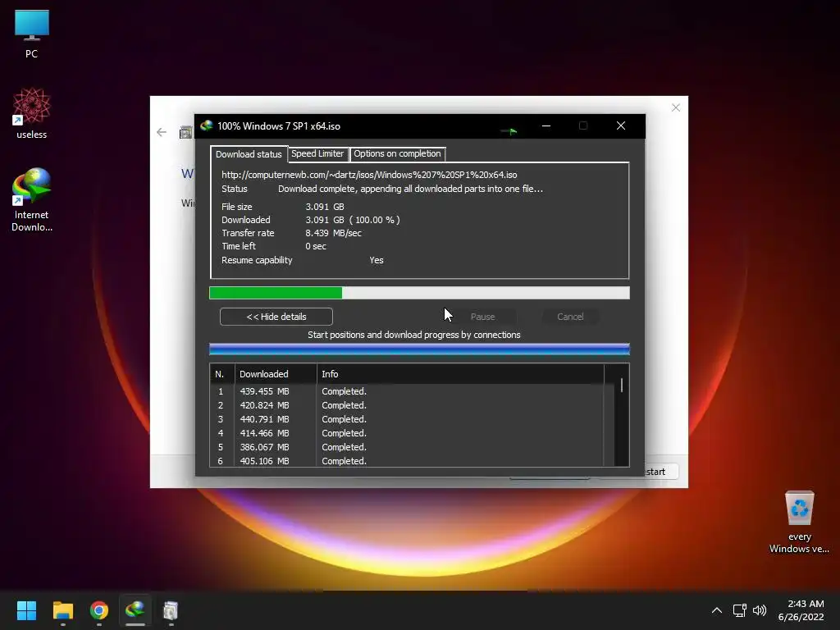Image resolution: width=840 pixels, height=630 pixels.
Task: Open network status tray icon
Action: click(740, 610)
